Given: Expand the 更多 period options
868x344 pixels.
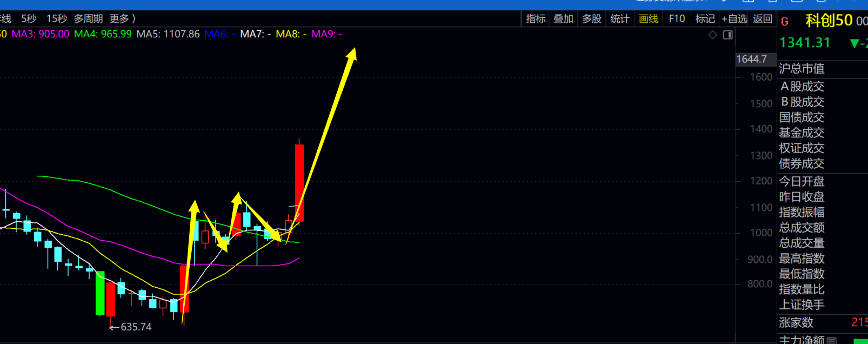Looking at the screenshot, I should 122,19.
